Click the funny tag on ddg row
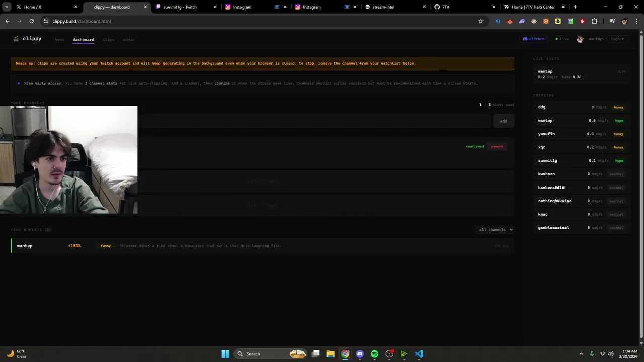 pos(618,107)
